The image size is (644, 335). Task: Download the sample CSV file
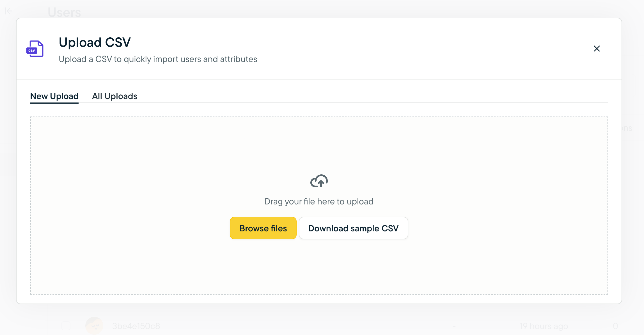[353, 228]
